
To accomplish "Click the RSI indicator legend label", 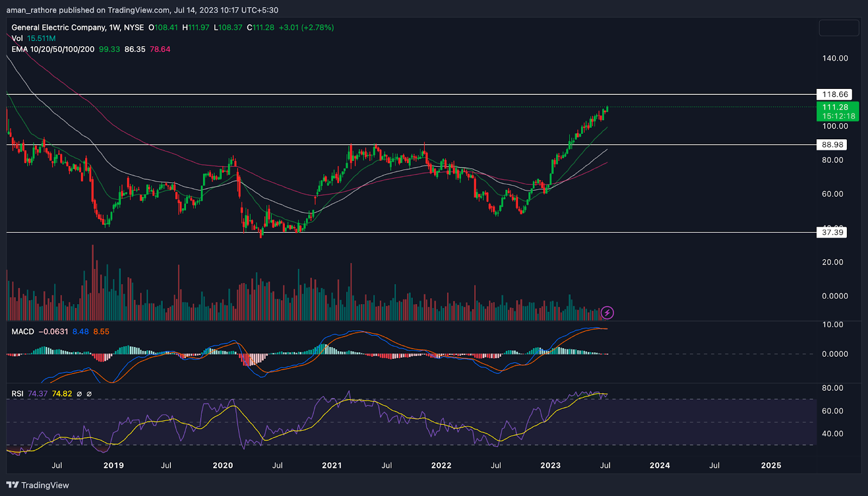I will tap(17, 394).
